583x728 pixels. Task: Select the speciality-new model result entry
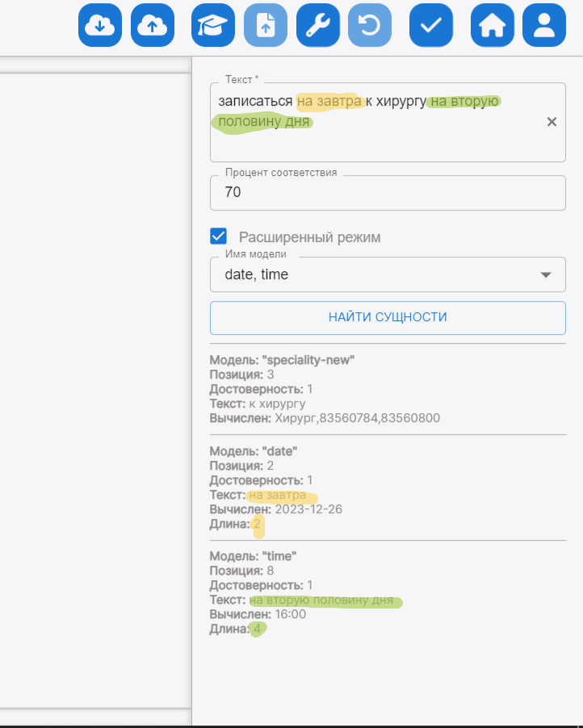coord(325,388)
